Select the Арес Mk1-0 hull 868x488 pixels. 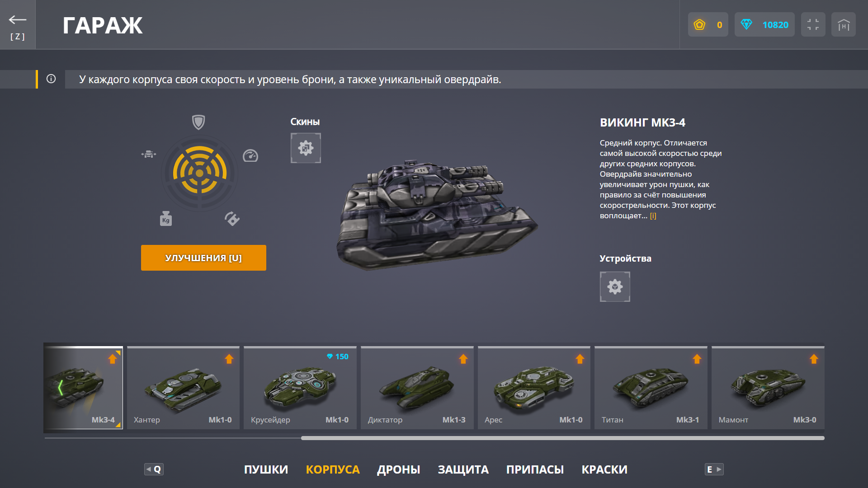534,388
